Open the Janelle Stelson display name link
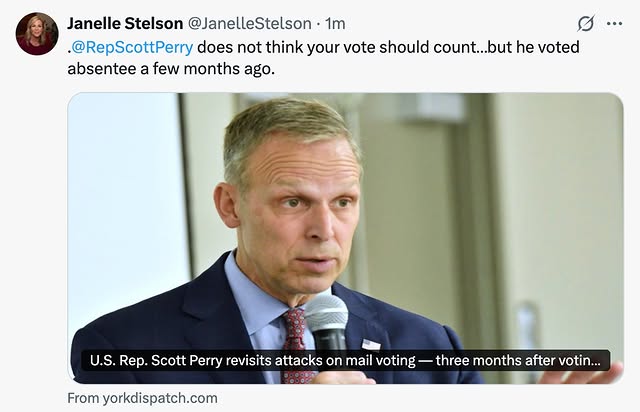640x412 pixels. (x=122, y=23)
